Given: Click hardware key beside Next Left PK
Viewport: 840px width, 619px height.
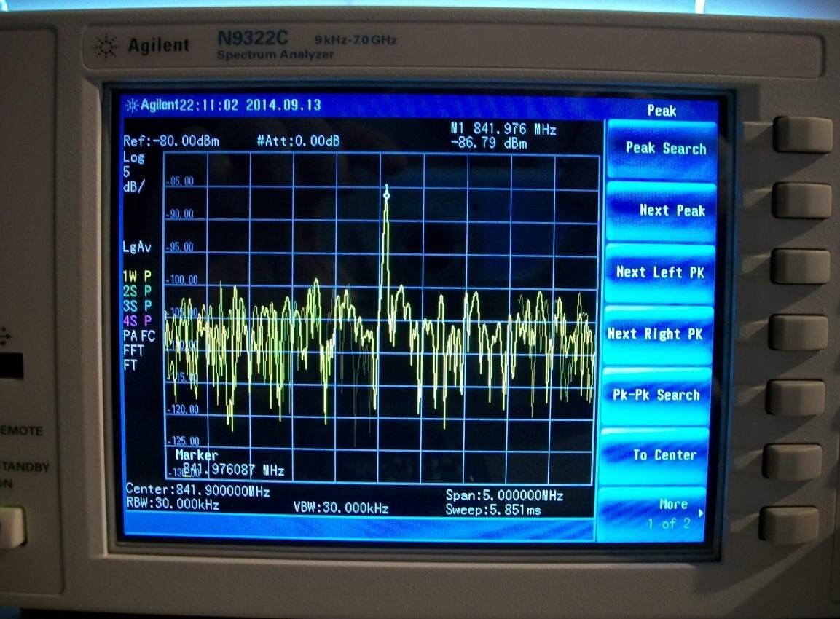Looking at the screenshot, I should [x=801, y=266].
